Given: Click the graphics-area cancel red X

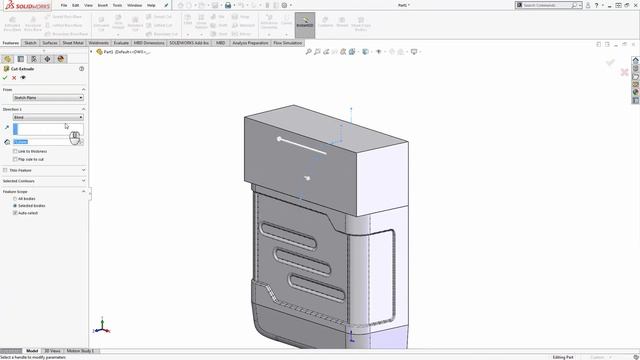Looking at the screenshot, I should pyautogui.click(x=624, y=73).
